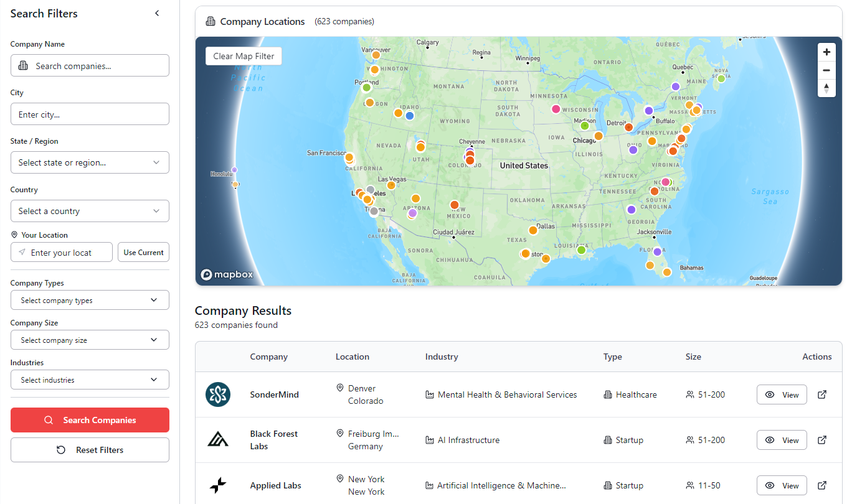Screen dimensions: 852x504
Task: Select the purple marker near Honolulu
Action: click(234, 170)
